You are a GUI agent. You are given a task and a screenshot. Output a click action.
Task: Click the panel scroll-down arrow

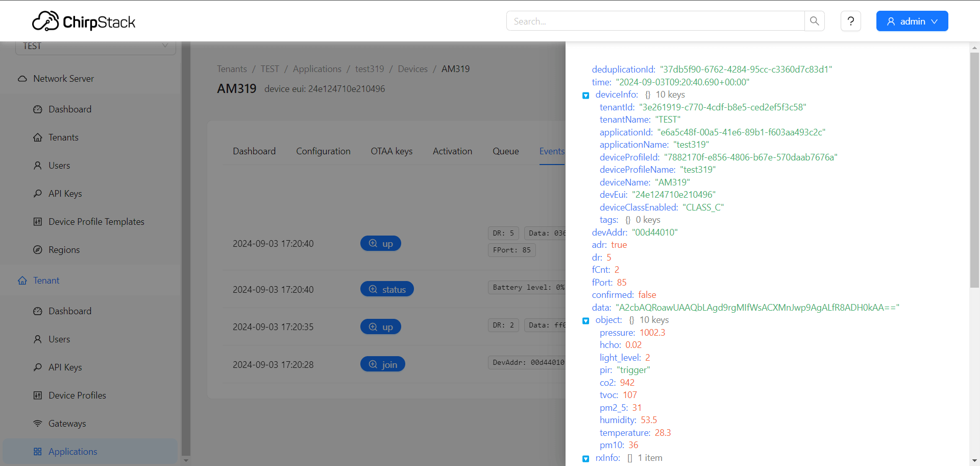tap(974, 461)
